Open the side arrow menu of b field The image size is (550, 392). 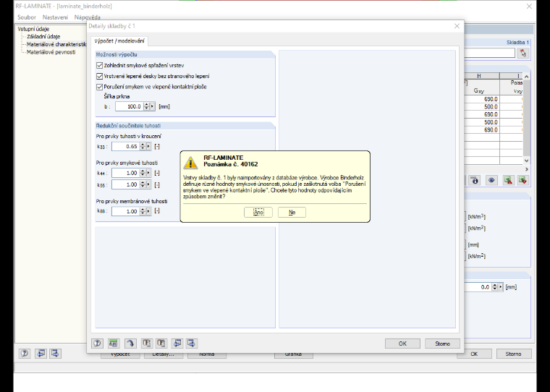tap(152, 106)
